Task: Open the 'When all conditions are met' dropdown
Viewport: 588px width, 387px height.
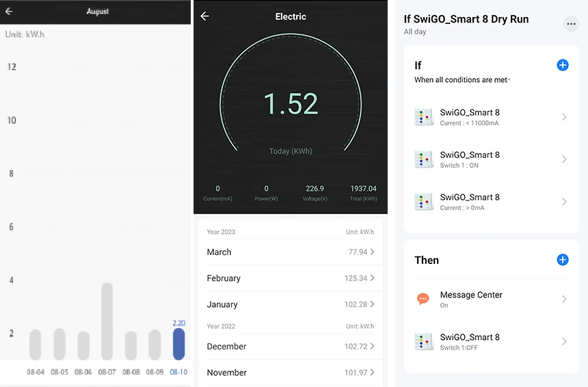Action: pyautogui.click(x=462, y=80)
